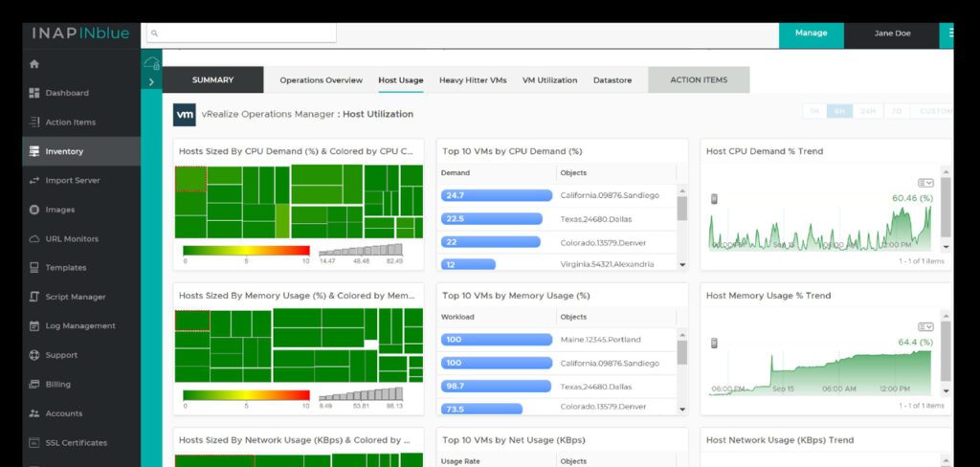The height and width of the screenshot is (467, 980).
Task: Click the search magnifier icon
Action: coord(154,33)
